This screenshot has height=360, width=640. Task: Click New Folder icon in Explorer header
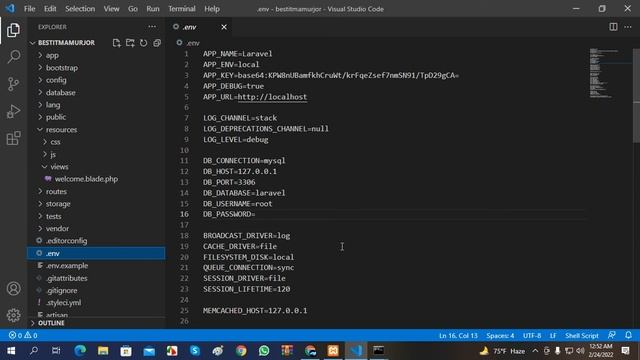(x=130, y=43)
